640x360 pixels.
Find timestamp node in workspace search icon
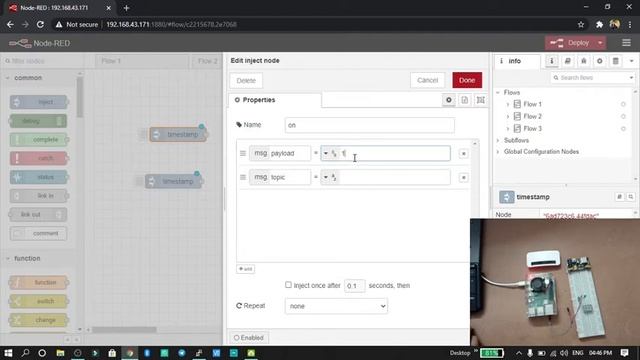point(631,197)
